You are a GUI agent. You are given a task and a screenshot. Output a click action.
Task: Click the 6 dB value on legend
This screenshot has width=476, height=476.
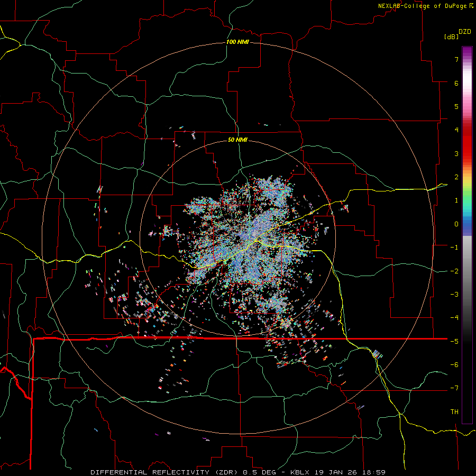pos(456,83)
